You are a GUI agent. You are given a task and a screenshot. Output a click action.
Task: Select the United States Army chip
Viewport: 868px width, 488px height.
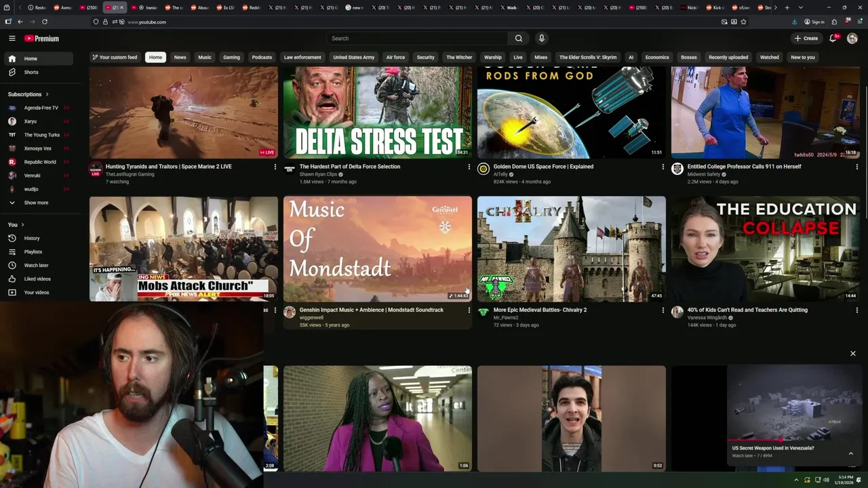(354, 58)
